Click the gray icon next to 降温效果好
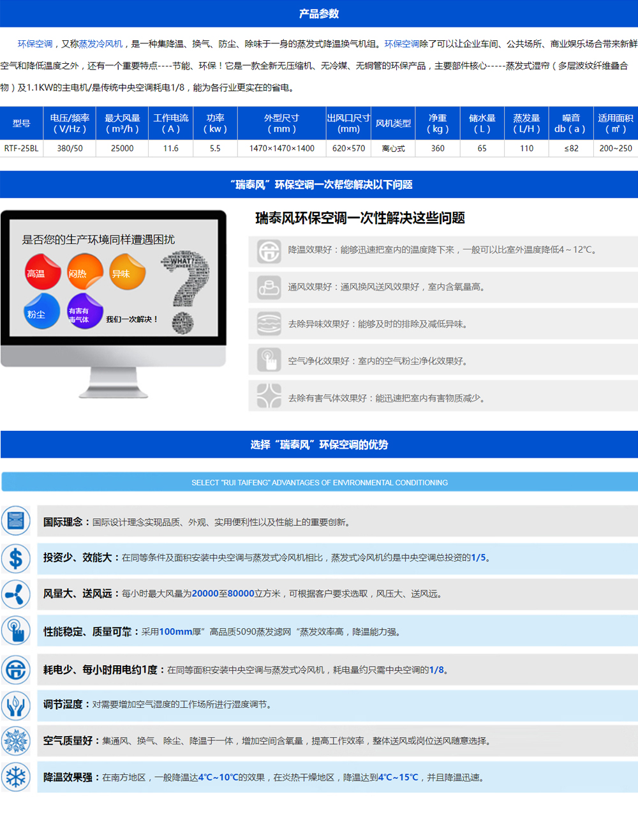 pos(269,251)
